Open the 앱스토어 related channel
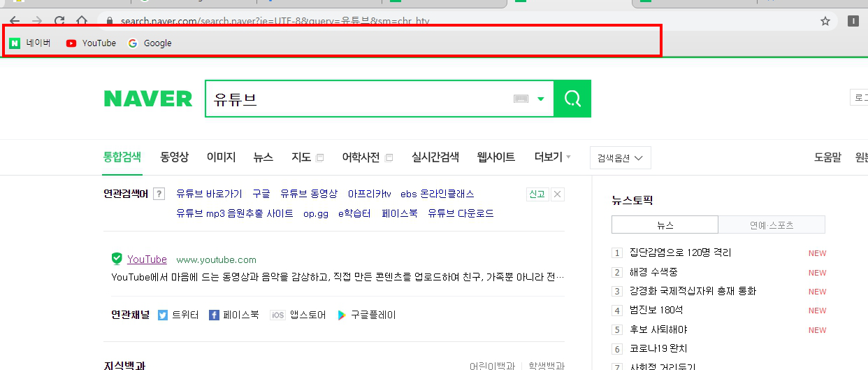868x370 pixels. pyautogui.click(x=298, y=315)
